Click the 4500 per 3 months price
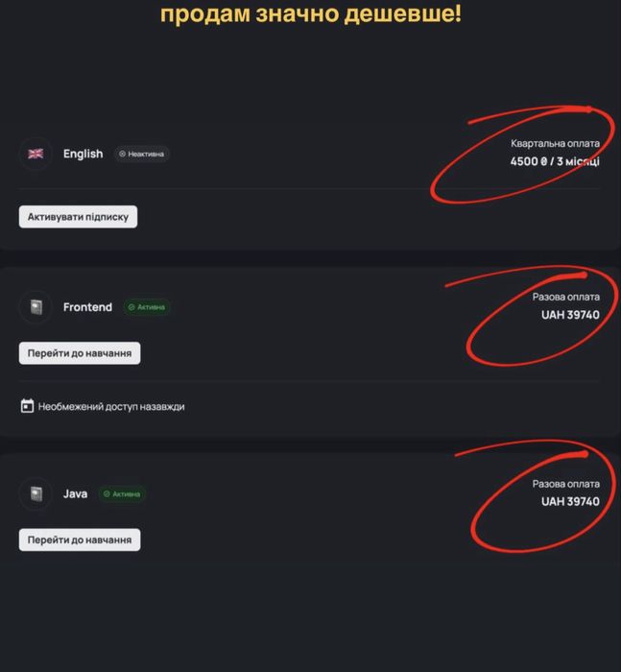The width and height of the screenshot is (621, 672). (555, 161)
